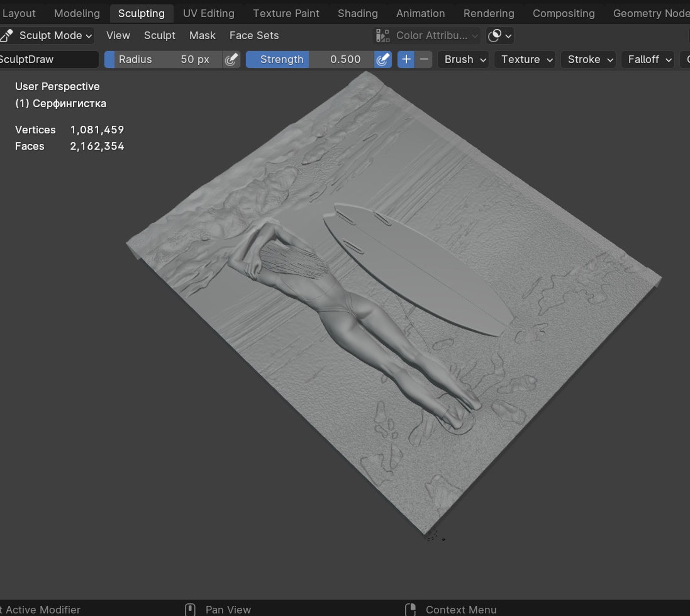Switch to the Geometry Nodes workspace tab
690x616 pixels.
click(650, 13)
